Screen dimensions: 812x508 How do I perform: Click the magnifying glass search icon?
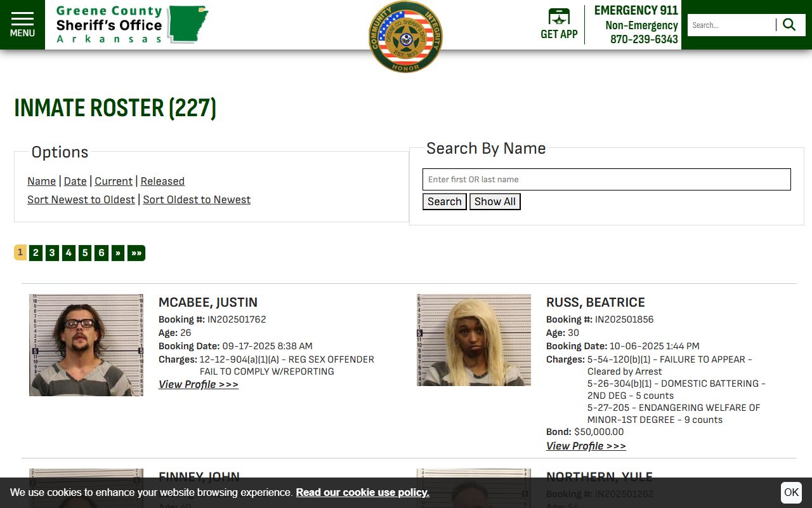click(789, 25)
